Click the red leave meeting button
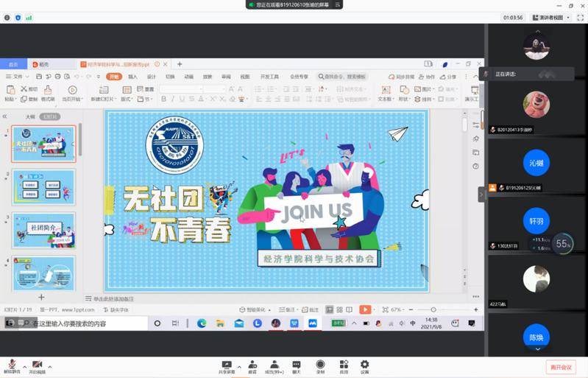The image size is (588, 378). [560, 367]
